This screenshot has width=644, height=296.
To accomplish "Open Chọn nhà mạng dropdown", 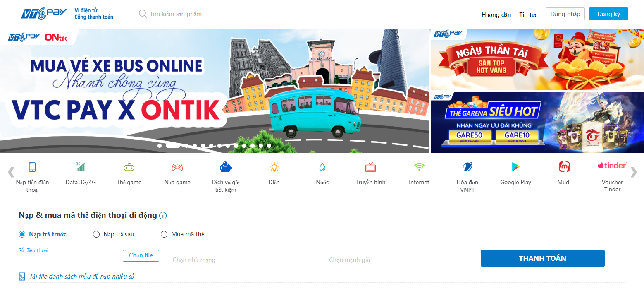I will coord(243,260).
